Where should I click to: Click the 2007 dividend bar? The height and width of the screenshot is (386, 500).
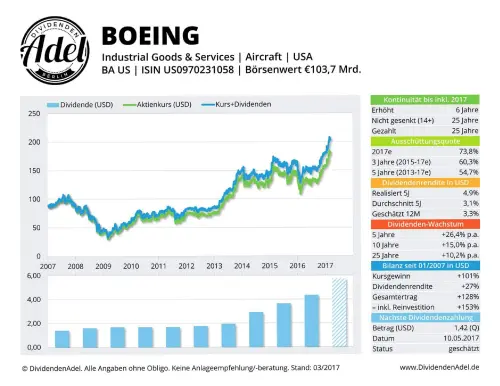[62, 339]
